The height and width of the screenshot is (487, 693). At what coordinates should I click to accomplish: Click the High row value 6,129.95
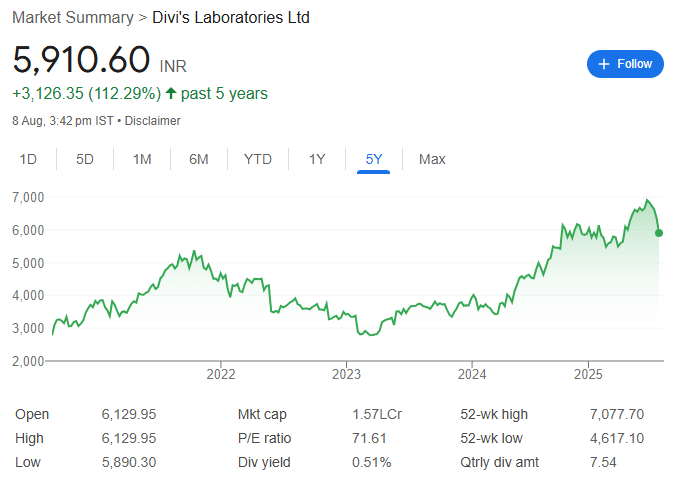click(x=129, y=438)
